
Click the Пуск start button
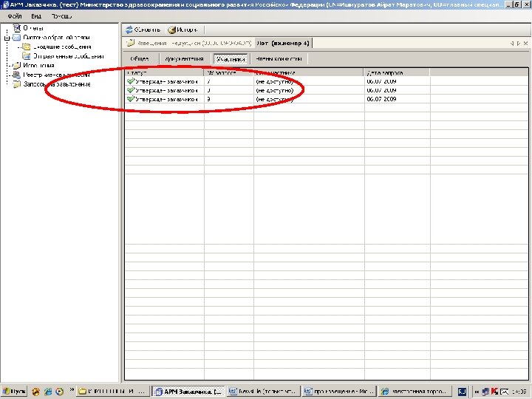[x=14, y=392]
